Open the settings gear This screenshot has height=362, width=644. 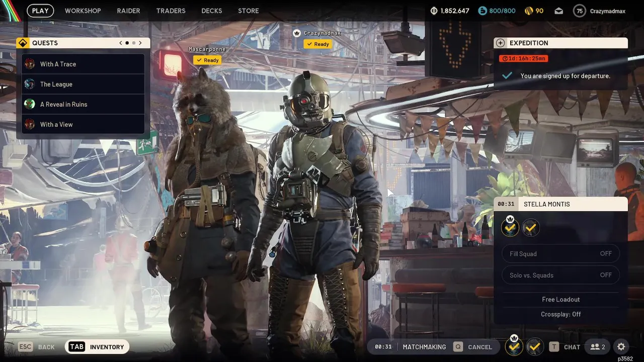621,347
